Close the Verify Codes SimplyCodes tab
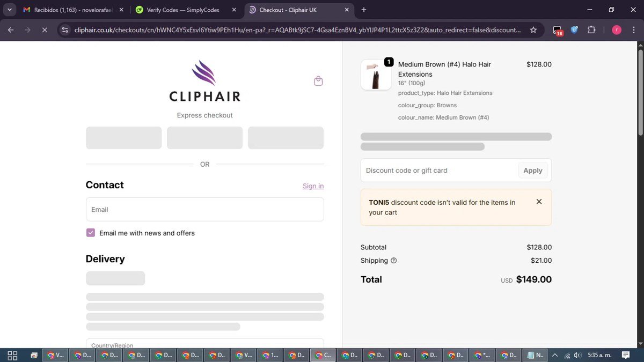 tap(235, 10)
